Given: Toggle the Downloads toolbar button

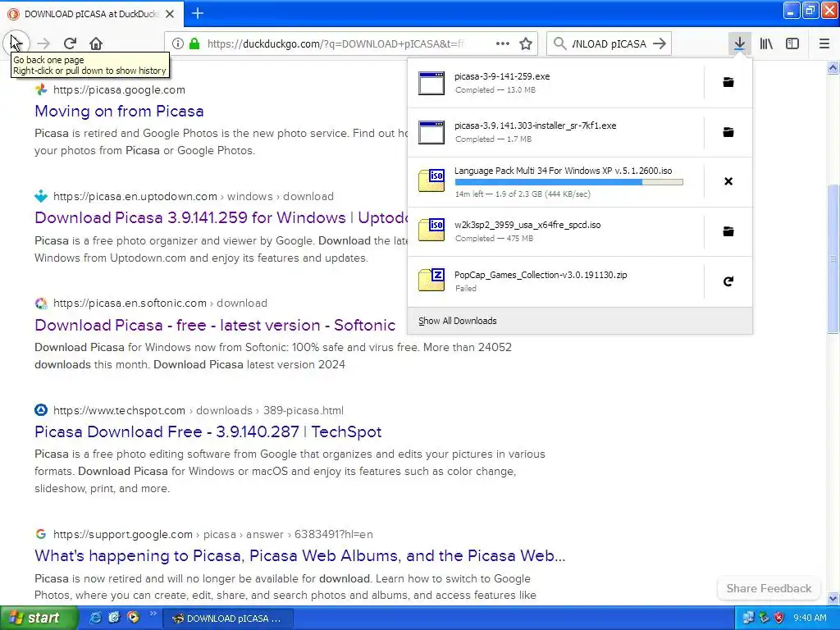Looking at the screenshot, I should point(739,43).
